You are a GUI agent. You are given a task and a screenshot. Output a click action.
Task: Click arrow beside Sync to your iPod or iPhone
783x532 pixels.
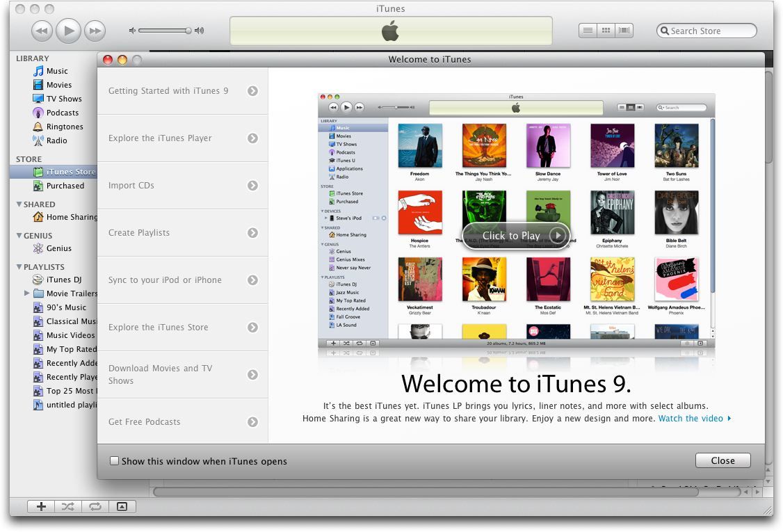point(253,280)
